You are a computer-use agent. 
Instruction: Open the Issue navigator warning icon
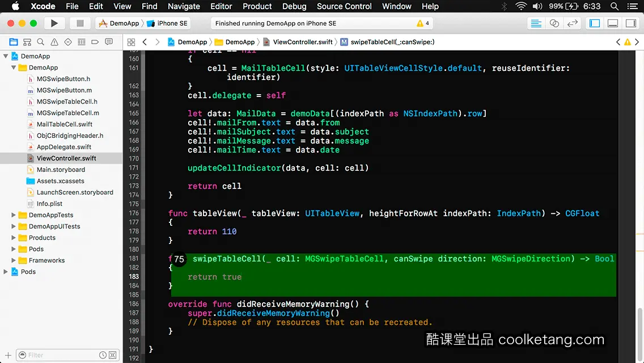[54, 42]
